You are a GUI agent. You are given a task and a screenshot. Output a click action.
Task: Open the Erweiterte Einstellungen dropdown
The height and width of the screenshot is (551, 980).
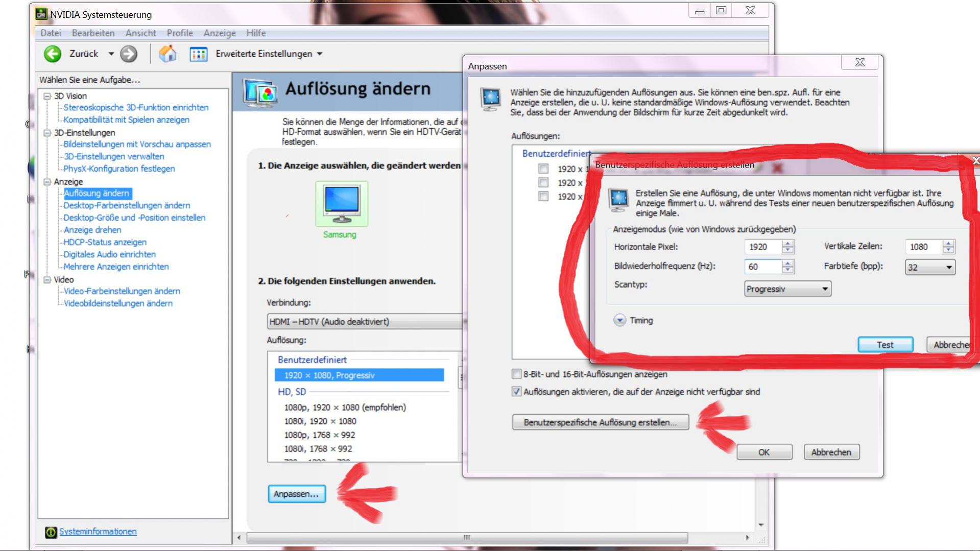point(320,54)
